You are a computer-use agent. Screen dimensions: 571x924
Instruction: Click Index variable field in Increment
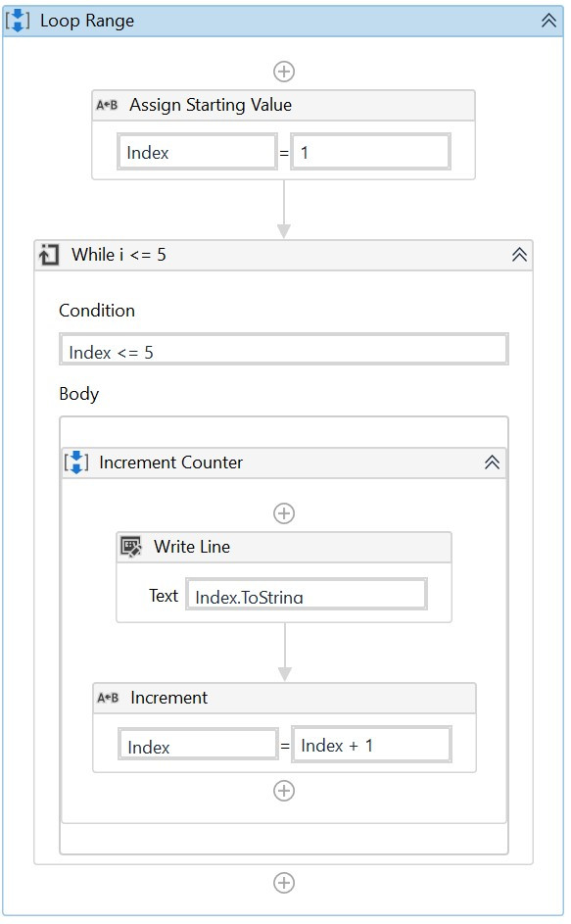click(x=198, y=745)
